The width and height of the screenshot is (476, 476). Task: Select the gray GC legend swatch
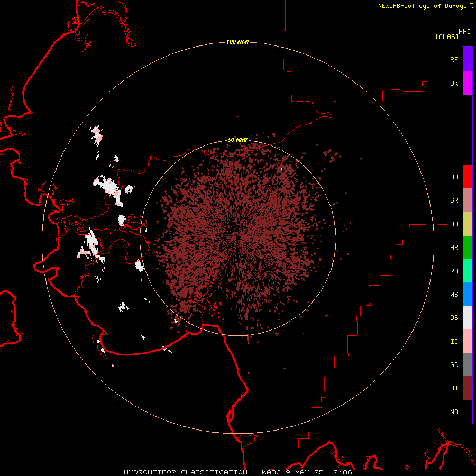pyautogui.click(x=467, y=364)
